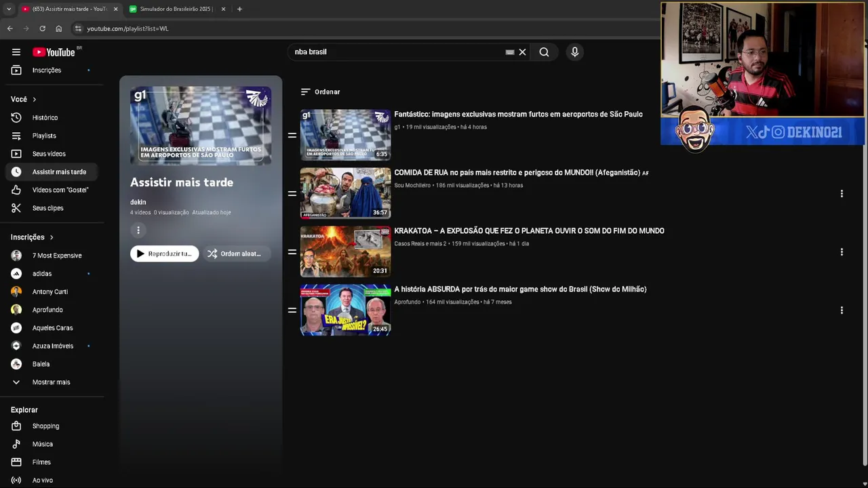Open the playlist three-dot options menu

pyautogui.click(x=138, y=230)
